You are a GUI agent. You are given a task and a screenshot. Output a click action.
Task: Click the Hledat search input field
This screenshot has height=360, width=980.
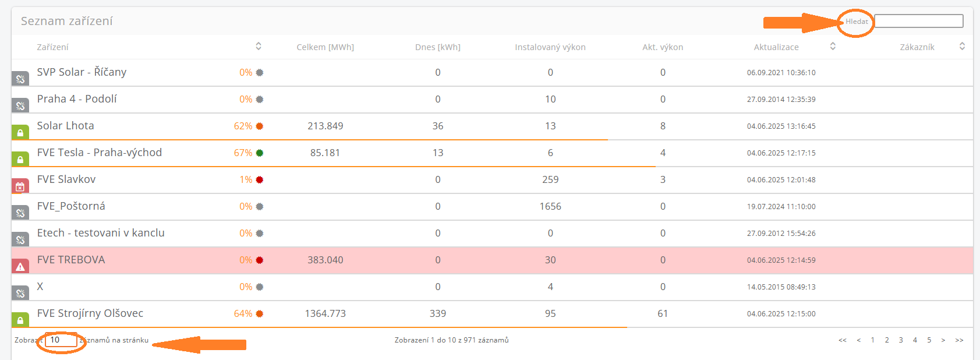pos(918,22)
